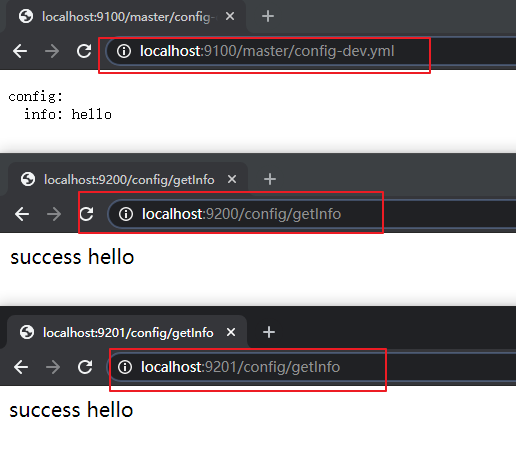Viewport: 516px width, 473px height.
Task: Select the localhost:9100/master/config tab
Action: click(x=127, y=16)
